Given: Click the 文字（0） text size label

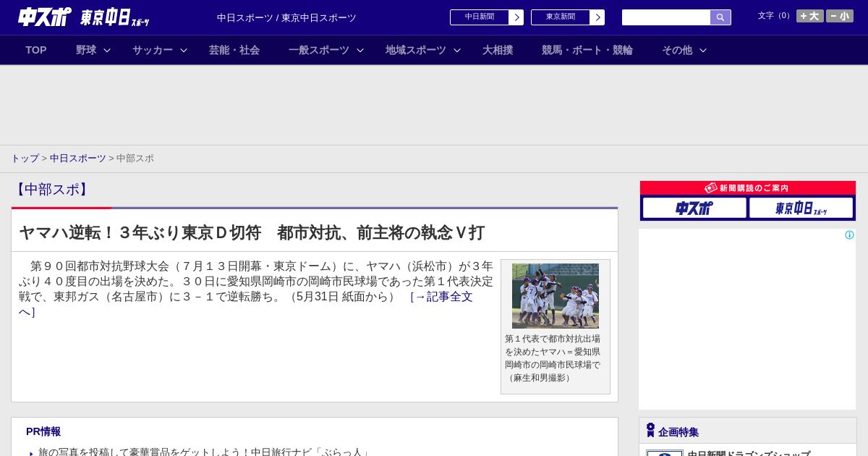Looking at the screenshot, I should (x=775, y=16).
